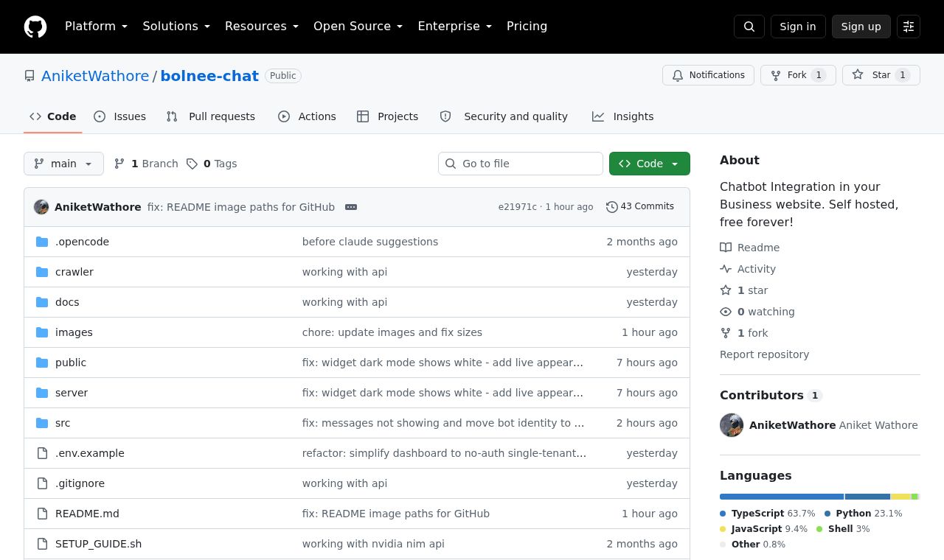Expand the Resources menu

(262, 27)
